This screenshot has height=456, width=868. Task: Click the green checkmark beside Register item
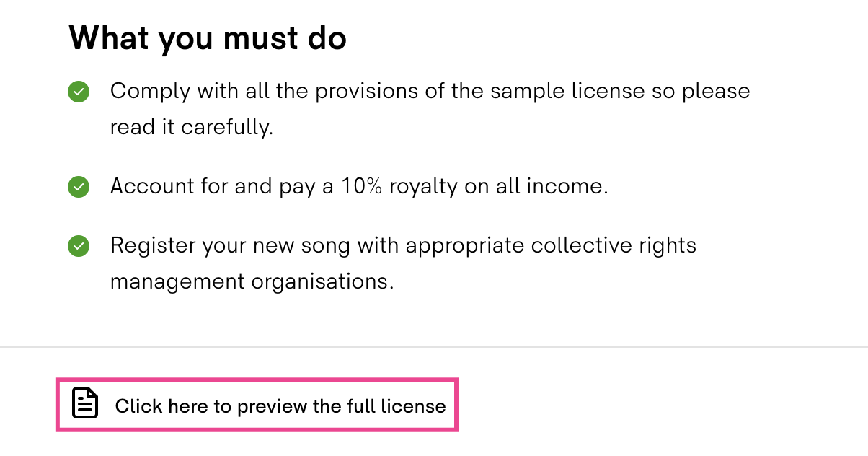tap(78, 246)
